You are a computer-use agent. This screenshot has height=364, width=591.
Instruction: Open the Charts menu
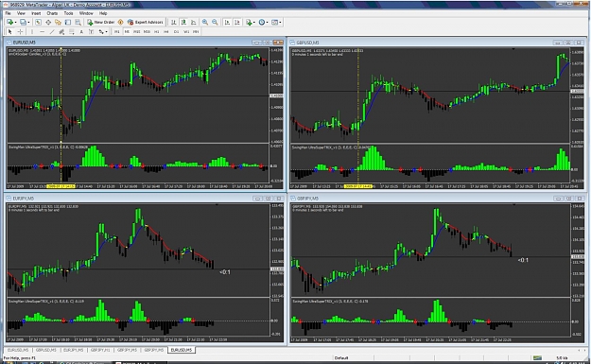coord(52,13)
